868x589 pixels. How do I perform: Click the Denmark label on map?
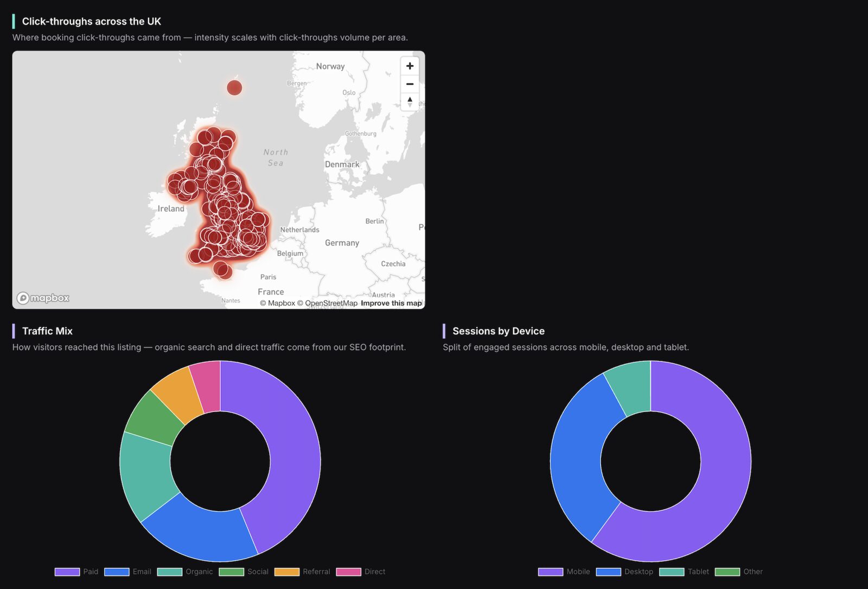[342, 164]
